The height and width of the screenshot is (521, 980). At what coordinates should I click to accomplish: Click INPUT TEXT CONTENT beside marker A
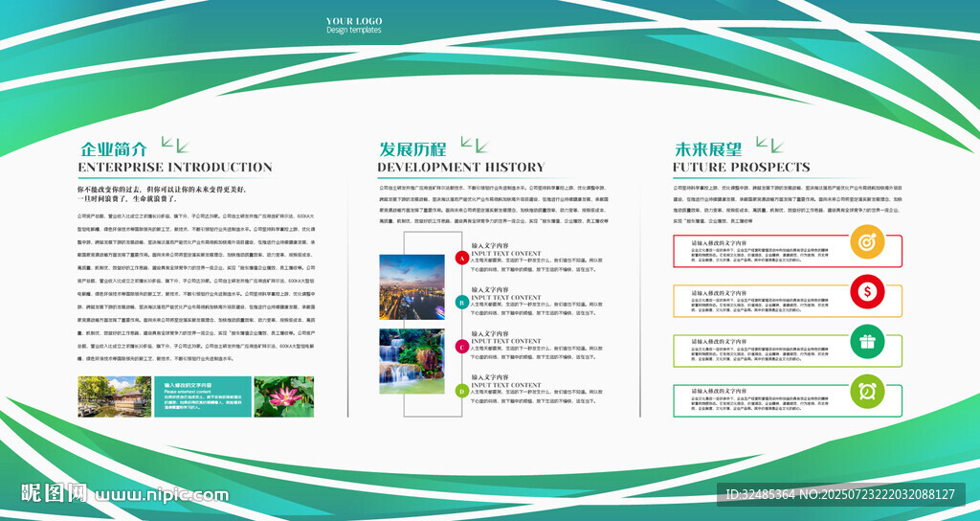(506, 253)
